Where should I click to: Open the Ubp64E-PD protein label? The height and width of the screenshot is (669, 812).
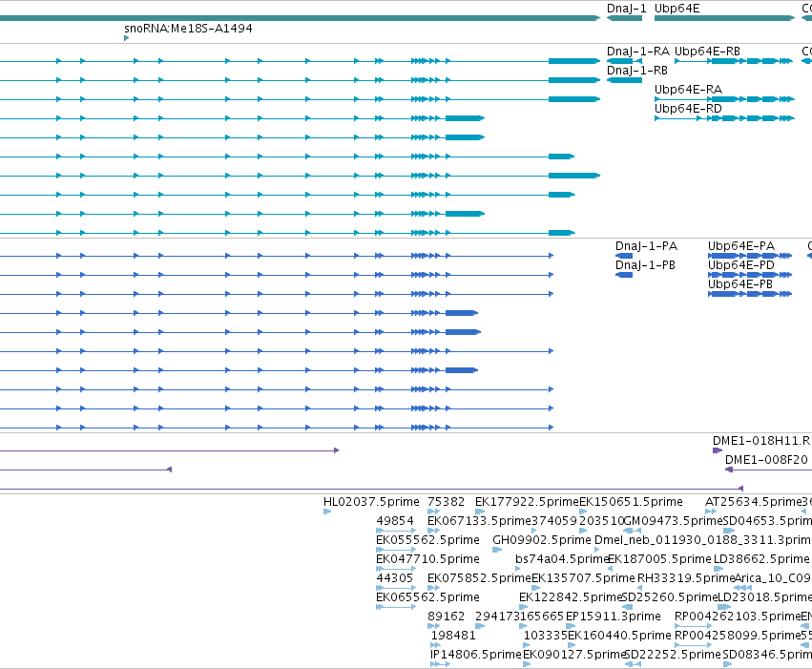click(741, 265)
